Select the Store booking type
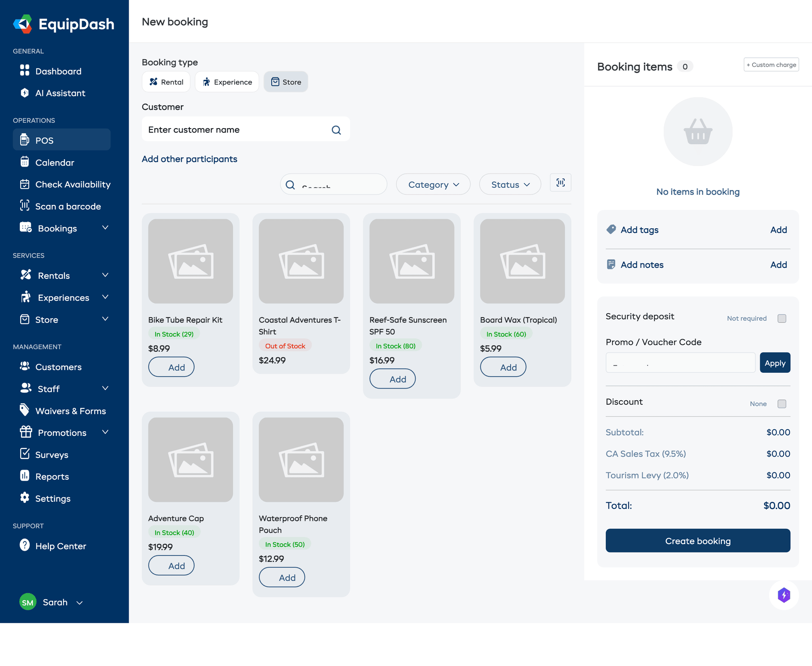The height and width of the screenshot is (666, 812). click(x=286, y=82)
